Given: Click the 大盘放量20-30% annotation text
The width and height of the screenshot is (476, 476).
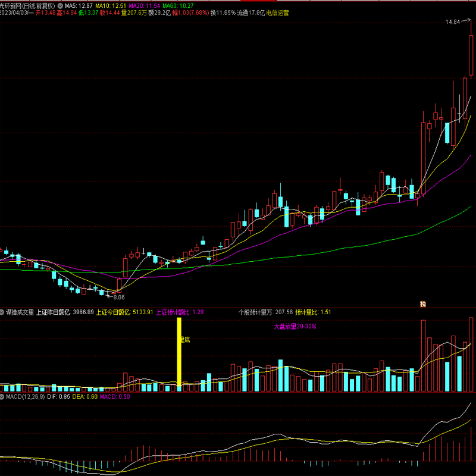Looking at the screenshot, I should point(295,327).
